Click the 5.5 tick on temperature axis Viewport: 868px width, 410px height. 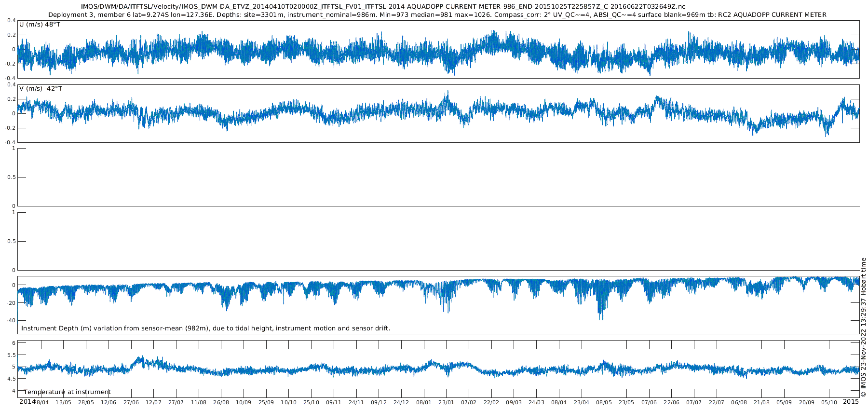tap(11, 355)
